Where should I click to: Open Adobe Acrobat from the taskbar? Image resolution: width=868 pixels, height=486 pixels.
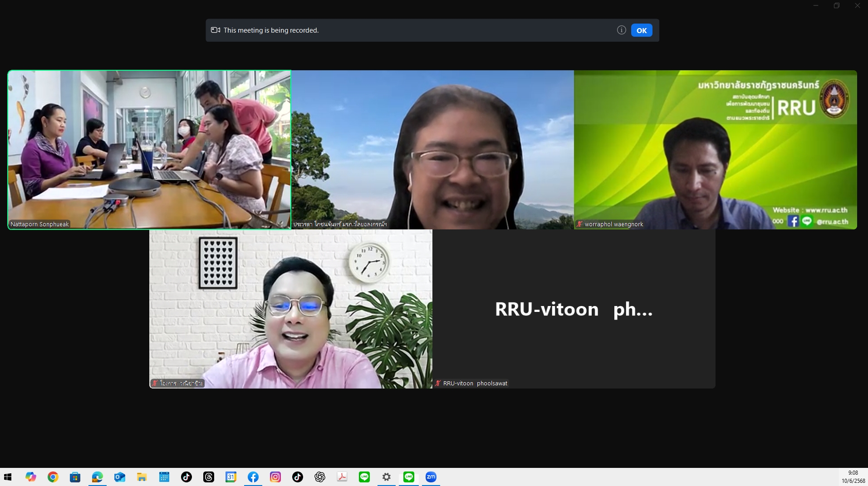click(342, 477)
